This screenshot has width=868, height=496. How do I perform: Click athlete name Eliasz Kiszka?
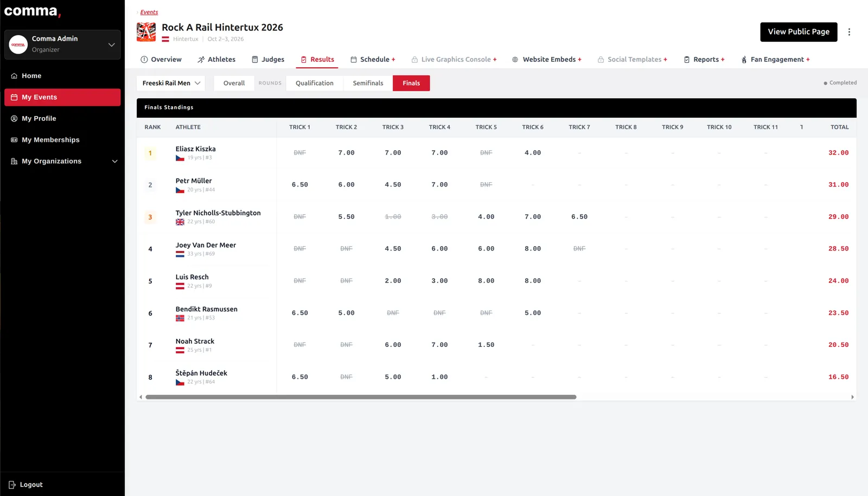click(195, 149)
